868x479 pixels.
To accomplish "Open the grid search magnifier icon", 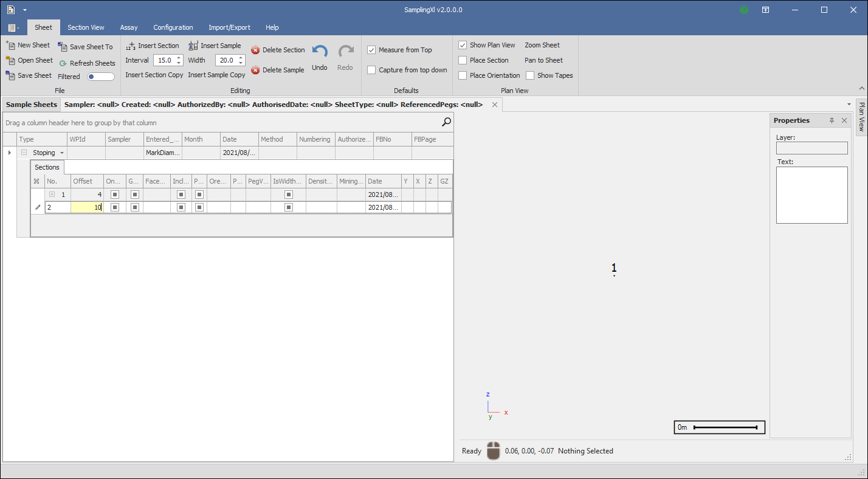I will [x=446, y=122].
